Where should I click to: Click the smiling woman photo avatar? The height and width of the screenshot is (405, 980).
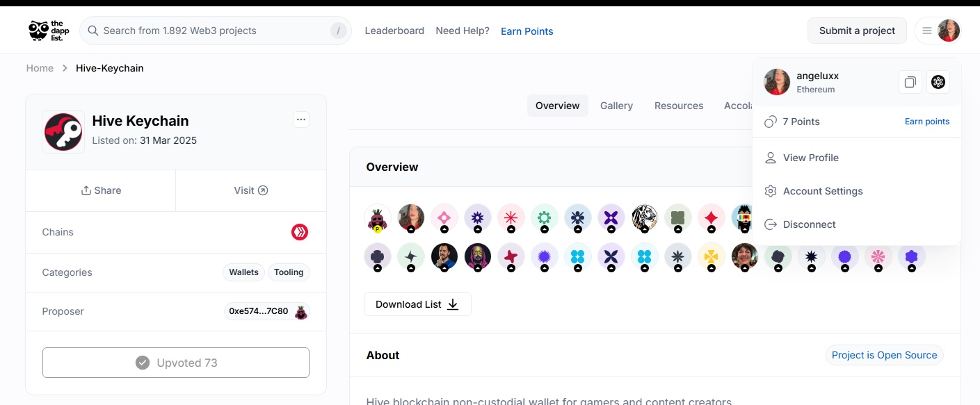[745, 257]
